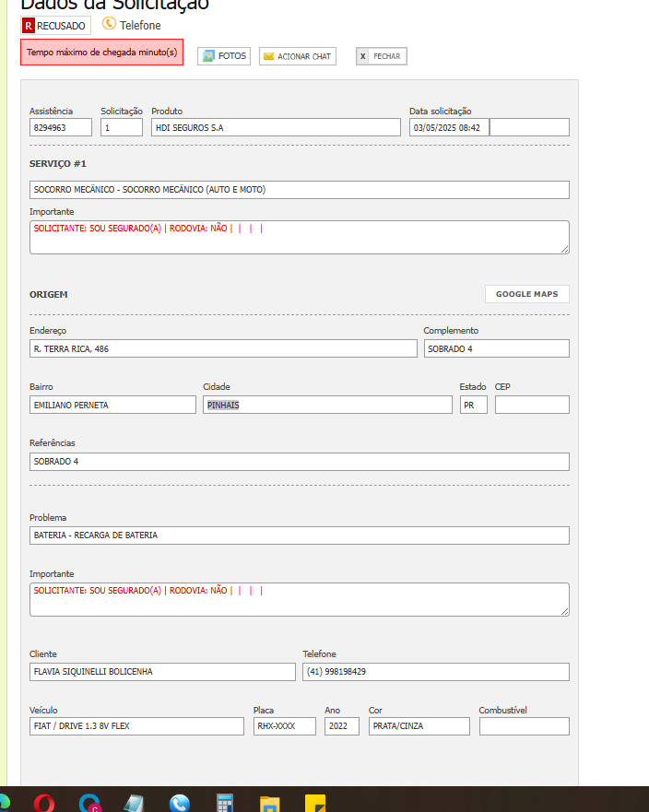Click the Tempo máximo de chegada alert
The height and width of the screenshot is (812, 649).
101,53
